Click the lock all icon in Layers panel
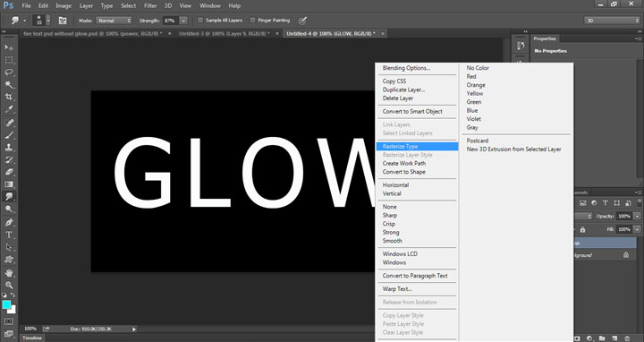Screen dimensions: 644x342 582,229
